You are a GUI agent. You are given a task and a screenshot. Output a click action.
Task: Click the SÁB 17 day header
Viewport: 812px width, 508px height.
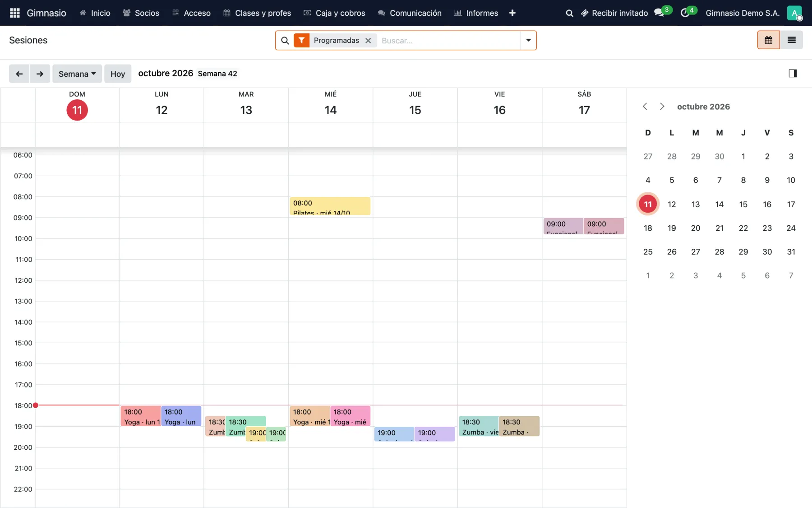tap(584, 105)
